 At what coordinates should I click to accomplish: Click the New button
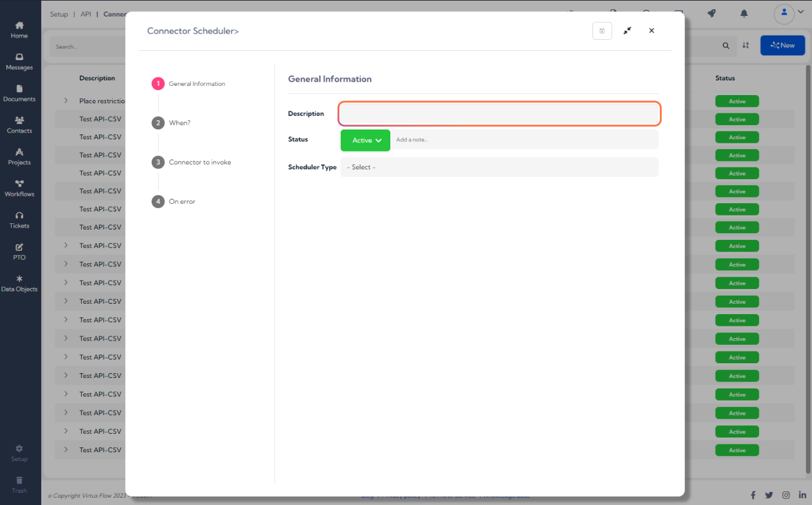click(x=782, y=45)
